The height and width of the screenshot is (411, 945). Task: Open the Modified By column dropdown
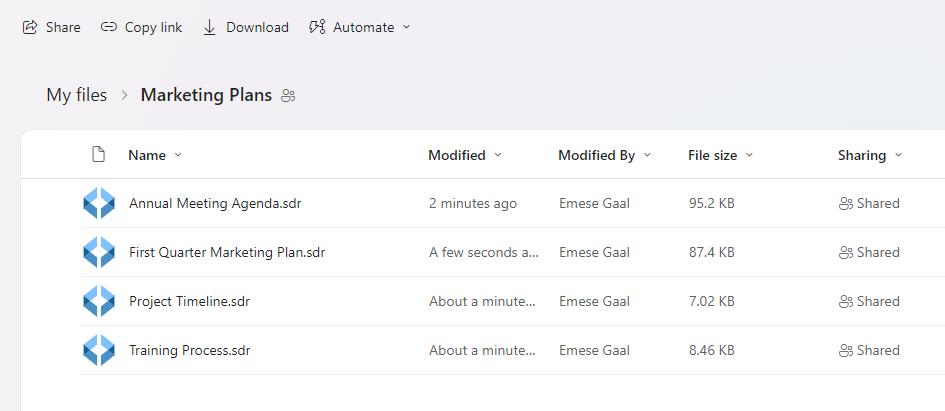coord(647,155)
